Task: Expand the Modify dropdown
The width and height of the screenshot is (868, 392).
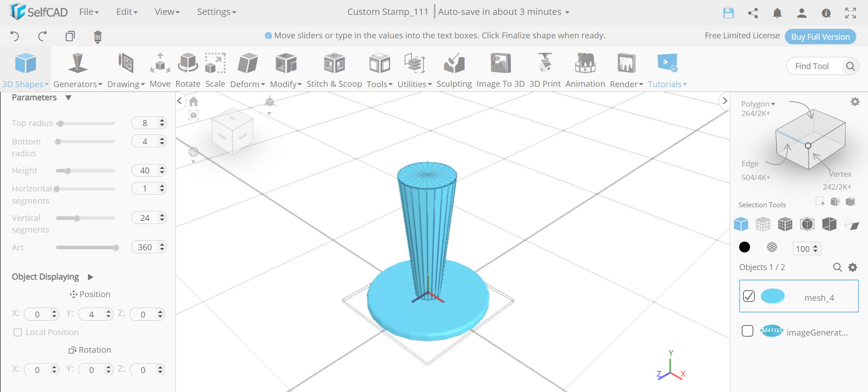Action: click(x=286, y=84)
